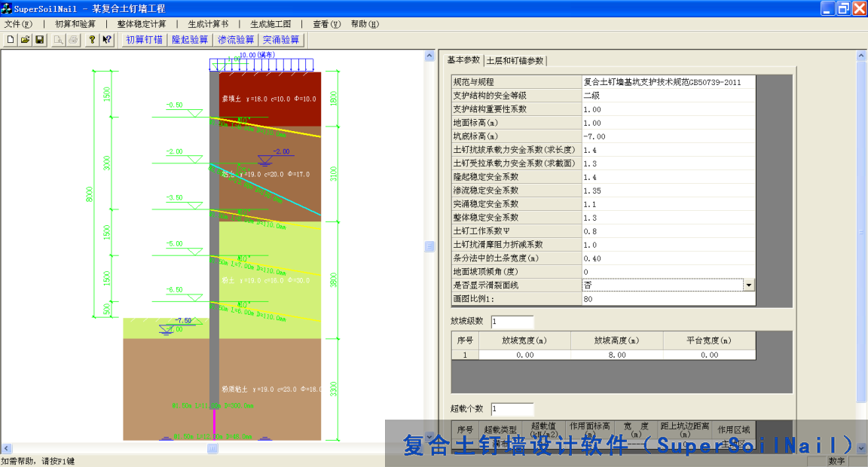Switch to the 基本参数 tab

point(464,60)
